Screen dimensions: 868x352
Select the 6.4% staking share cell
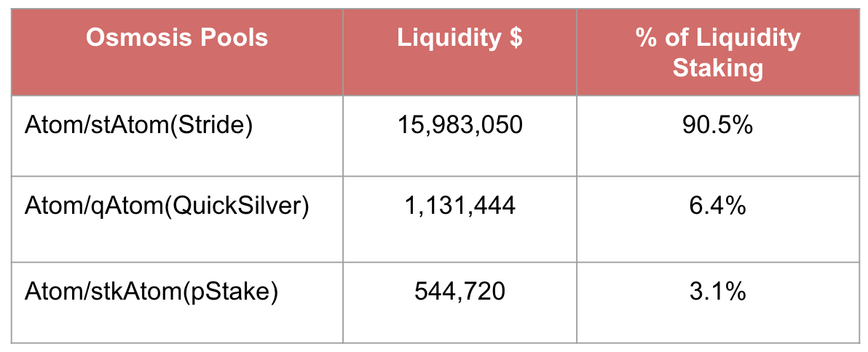[x=717, y=207]
